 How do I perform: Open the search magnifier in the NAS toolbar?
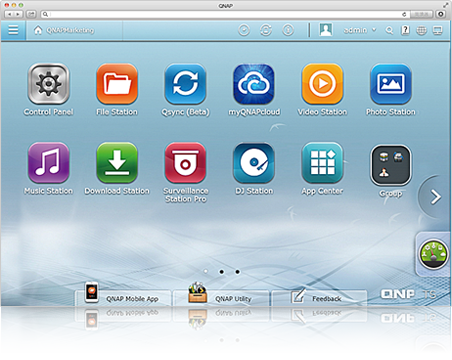[x=389, y=30]
